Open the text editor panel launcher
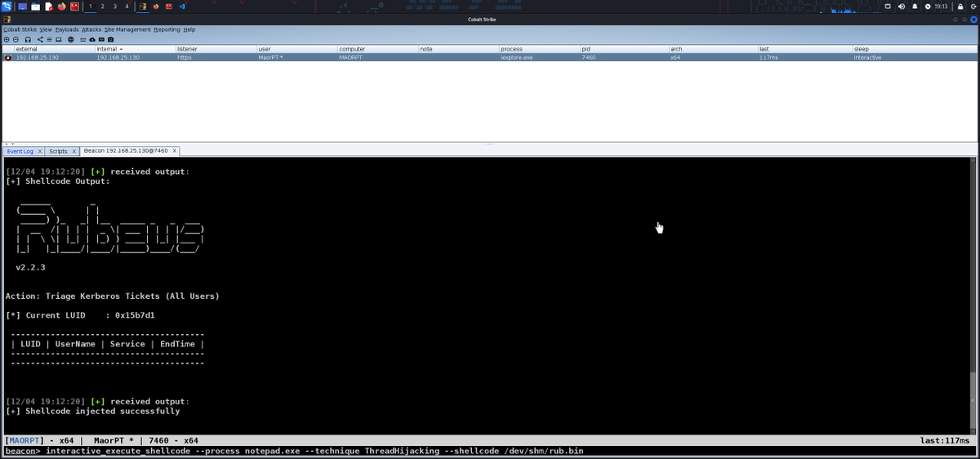 point(49,7)
